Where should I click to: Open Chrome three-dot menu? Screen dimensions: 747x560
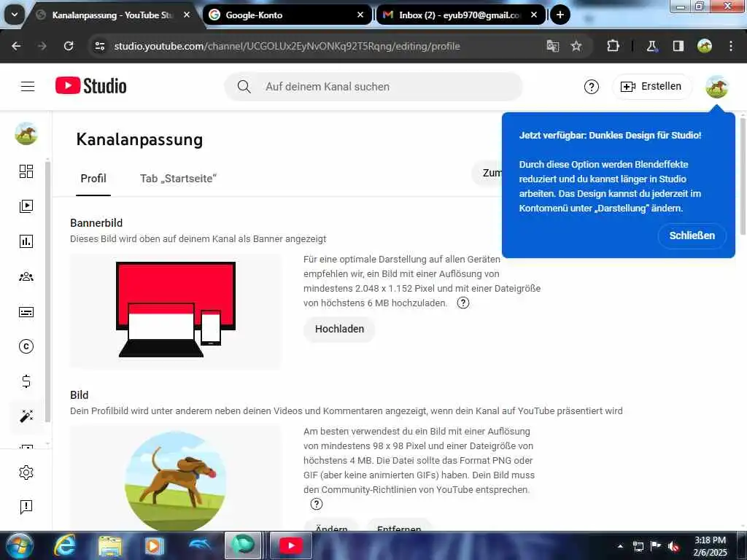[x=731, y=46]
